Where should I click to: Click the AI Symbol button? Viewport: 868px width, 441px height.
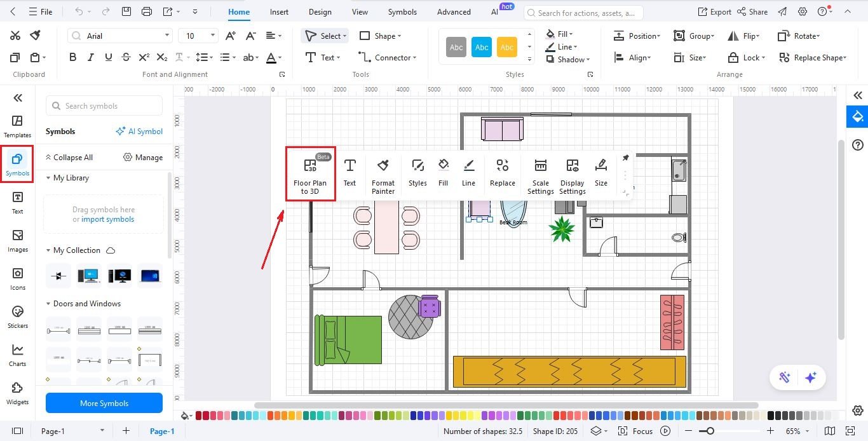tap(139, 132)
